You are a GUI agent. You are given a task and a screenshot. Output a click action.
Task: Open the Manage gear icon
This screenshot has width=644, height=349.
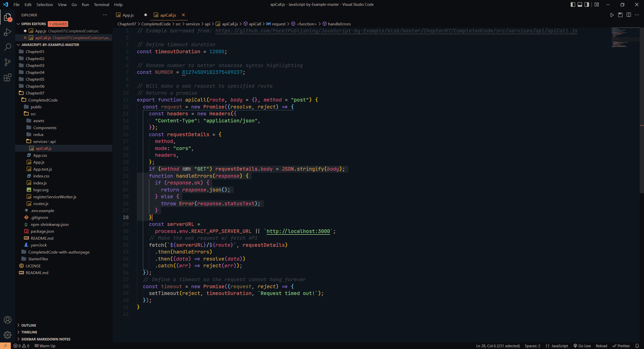(x=8, y=335)
